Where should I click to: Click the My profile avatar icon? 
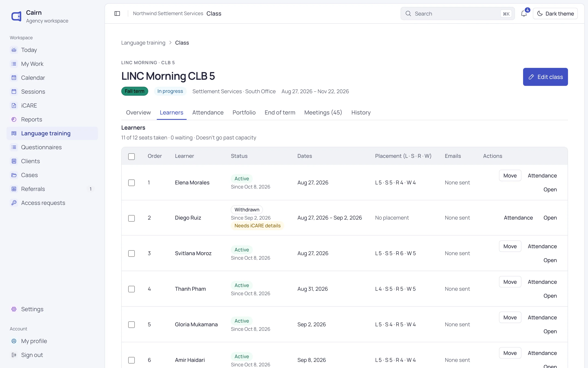coord(14,341)
